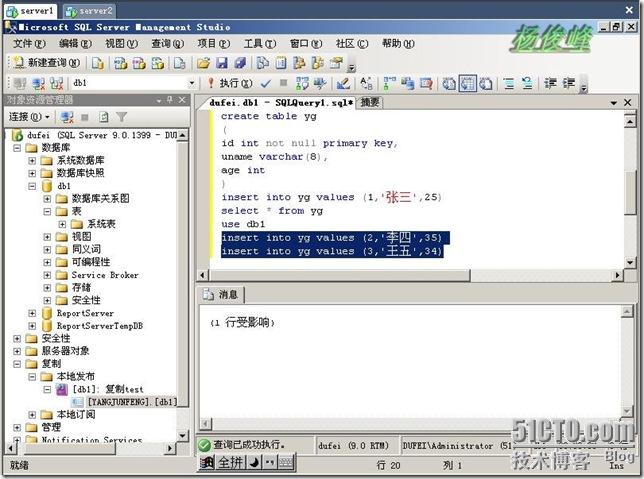Click the Display Estimated Execution Plan icon

click(302, 83)
